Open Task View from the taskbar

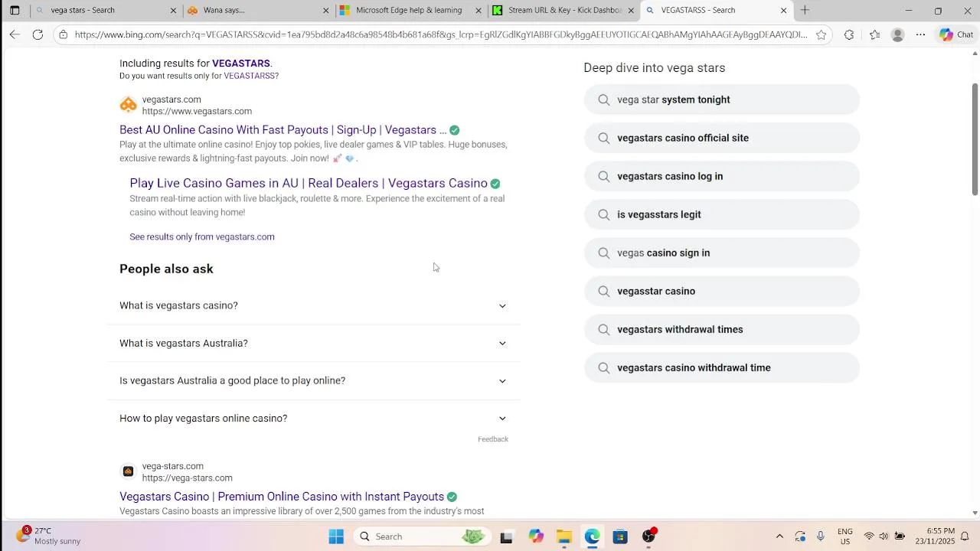tap(506, 536)
